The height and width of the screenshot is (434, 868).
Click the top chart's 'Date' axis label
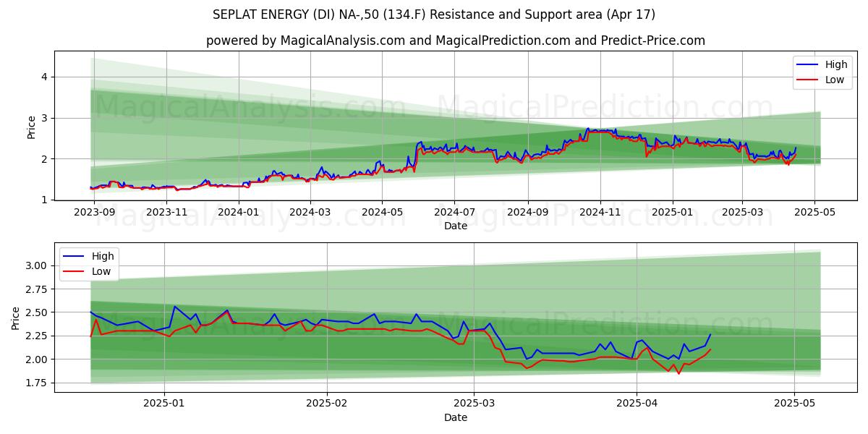[x=456, y=226]
